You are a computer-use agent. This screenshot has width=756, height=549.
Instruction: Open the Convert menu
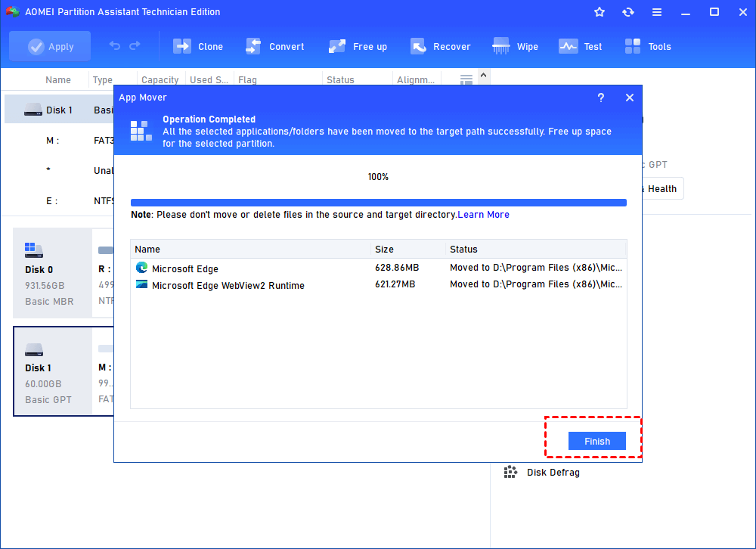pyautogui.click(x=275, y=46)
